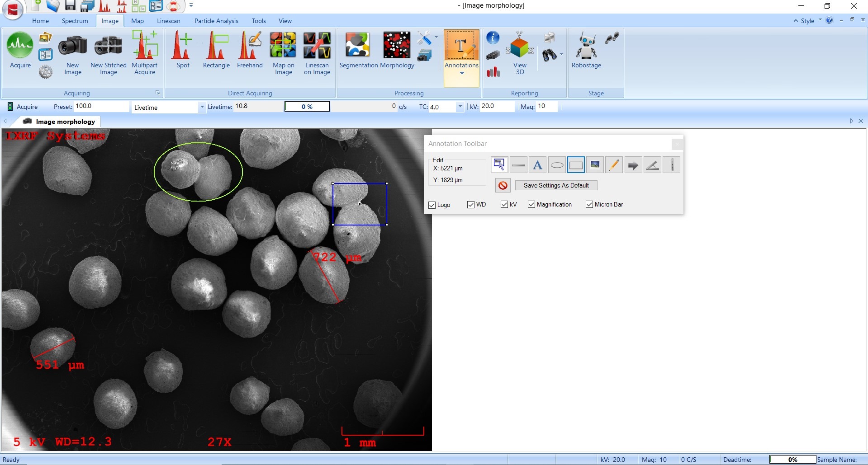
Task: Open the Linescan ribbon tab
Action: (168, 21)
